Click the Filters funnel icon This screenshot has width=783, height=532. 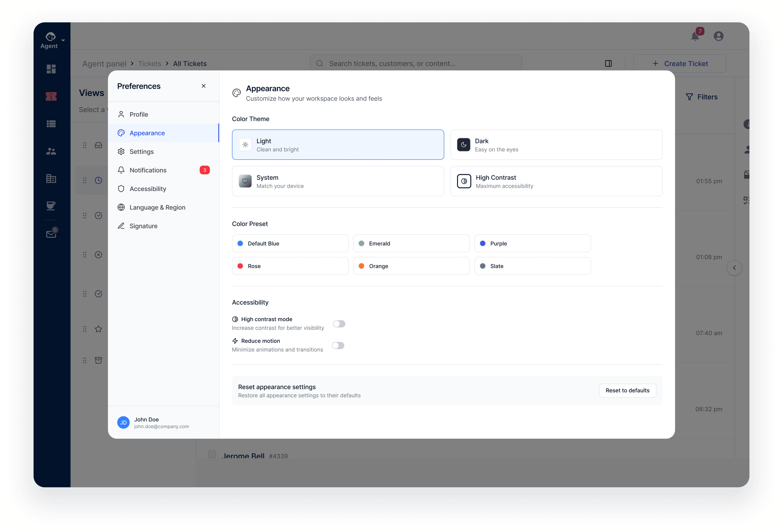point(689,97)
